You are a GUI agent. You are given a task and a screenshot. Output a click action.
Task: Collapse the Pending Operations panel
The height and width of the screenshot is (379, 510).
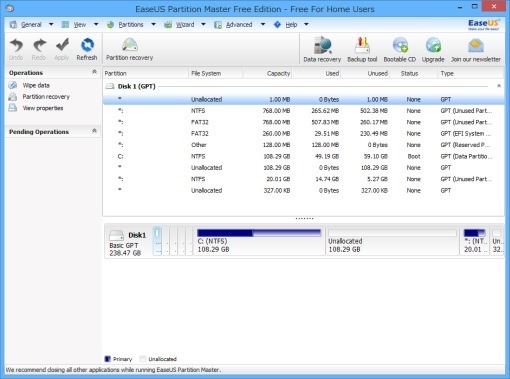point(94,131)
